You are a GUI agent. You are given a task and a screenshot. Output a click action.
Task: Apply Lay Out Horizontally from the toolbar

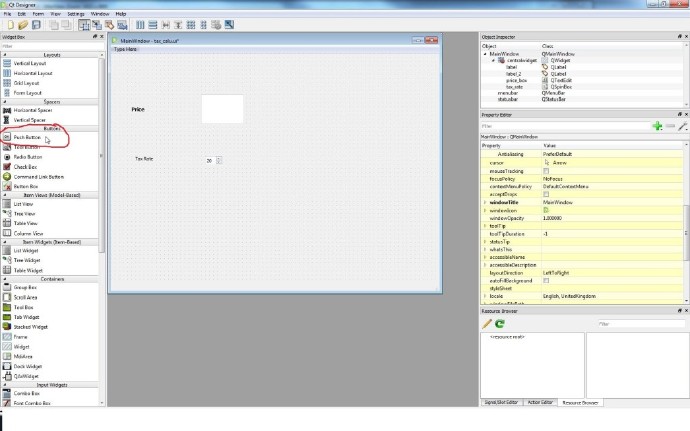click(140, 25)
